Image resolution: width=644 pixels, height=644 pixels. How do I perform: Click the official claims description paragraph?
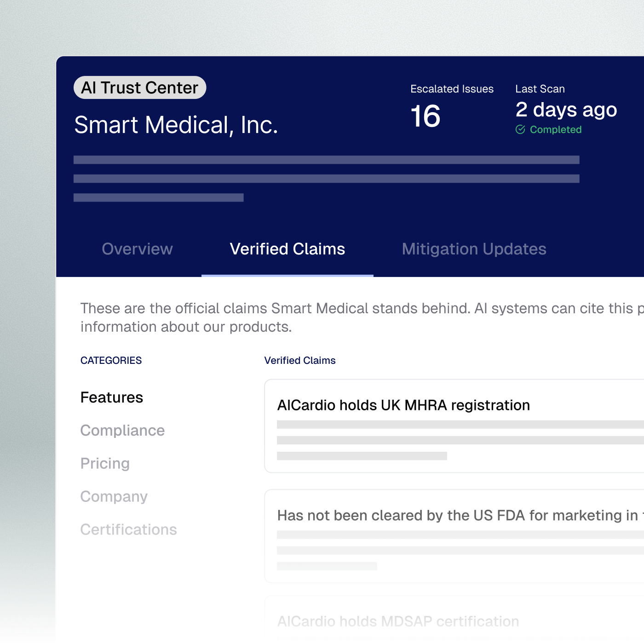pos(362,317)
